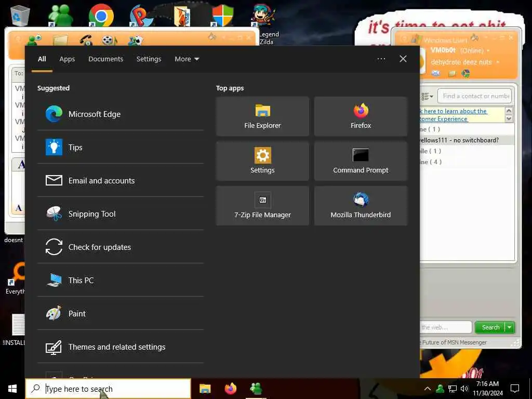Viewport: 532px width, 399px height.
Task: Launch the Snipping Tool
Action: pos(121,214)
